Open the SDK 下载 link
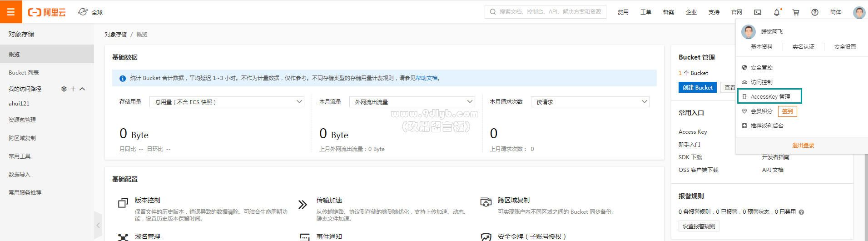This screenshot has width=868, height=241. [x=690, y=157]
